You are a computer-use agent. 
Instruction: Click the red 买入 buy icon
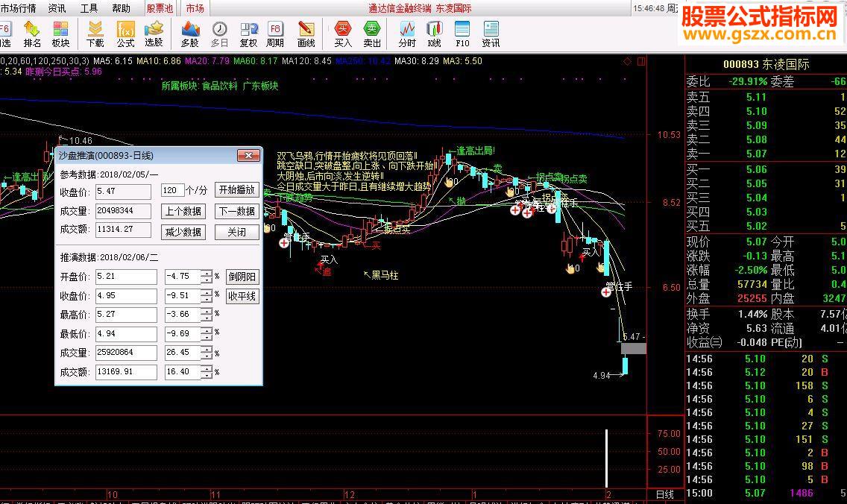pos(343,34)
